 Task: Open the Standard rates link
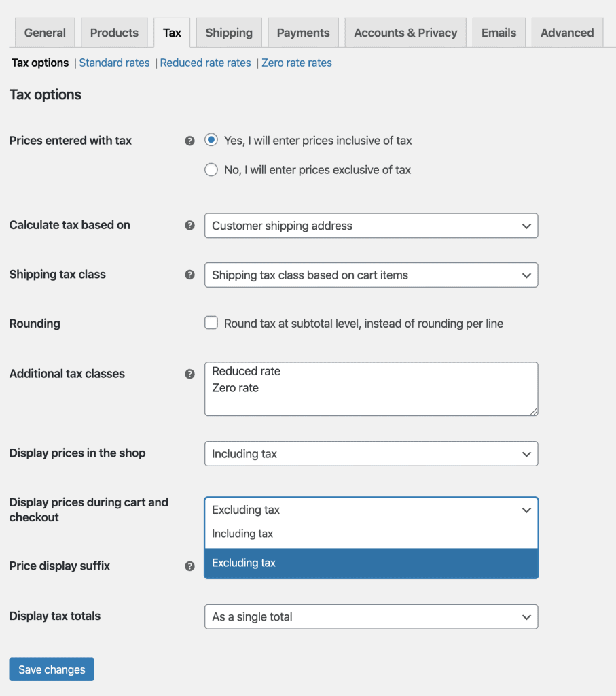(x=114, y=63)
